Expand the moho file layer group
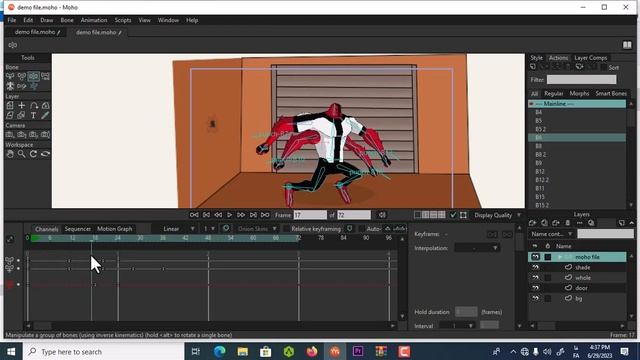The height and width of the screenshot is (360, 640). 560,257
